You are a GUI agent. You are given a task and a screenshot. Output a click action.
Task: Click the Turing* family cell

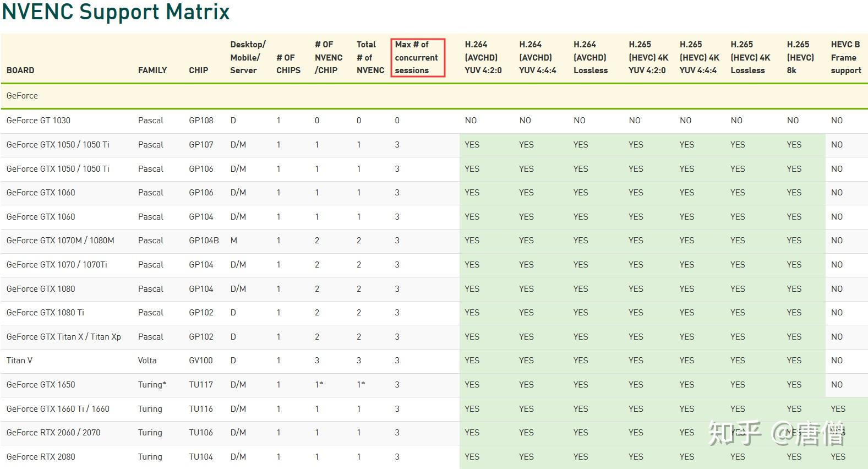click(152, 385)
